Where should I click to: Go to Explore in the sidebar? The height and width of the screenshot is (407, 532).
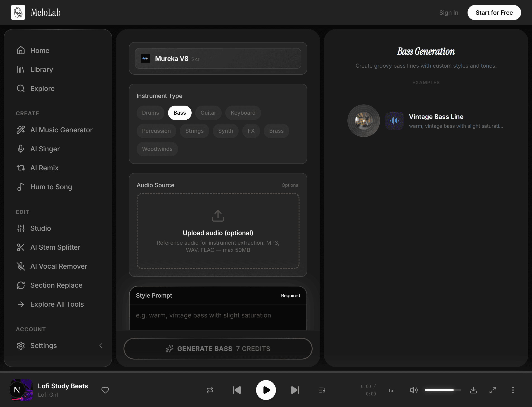(58, 88)
